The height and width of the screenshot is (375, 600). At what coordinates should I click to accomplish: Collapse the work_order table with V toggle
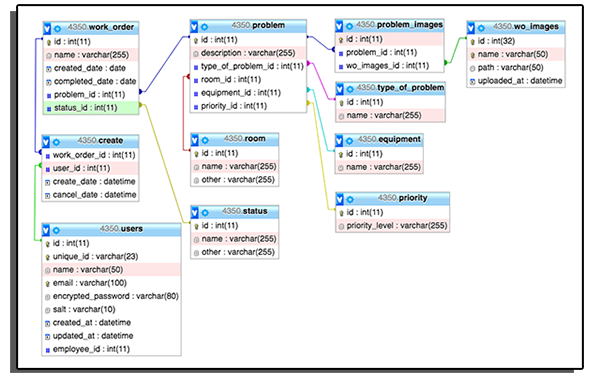(x=47, y=29)
